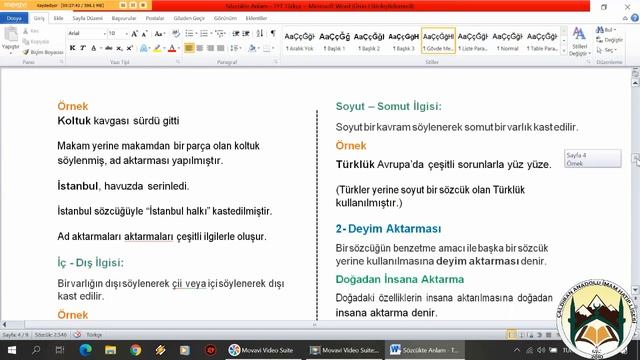
Task: Toggle Italic (T) formatting
Action: coord(83,48)
